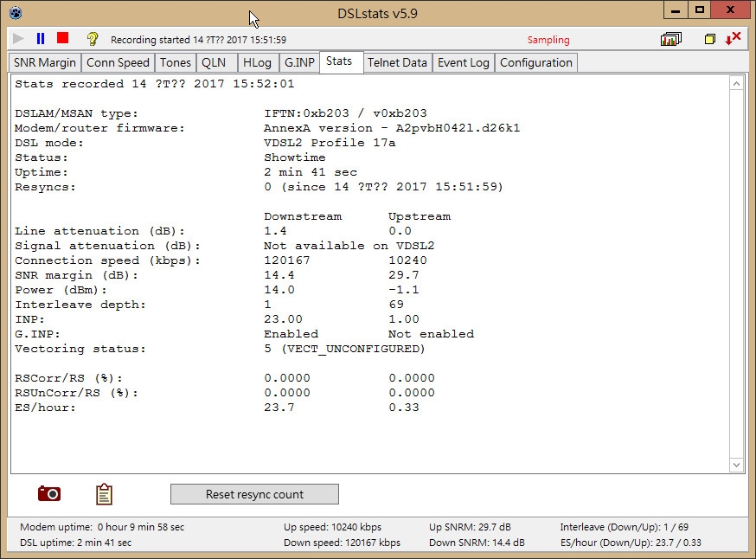Click the upstream connection speed '10240' in stats

click(407, 260)
